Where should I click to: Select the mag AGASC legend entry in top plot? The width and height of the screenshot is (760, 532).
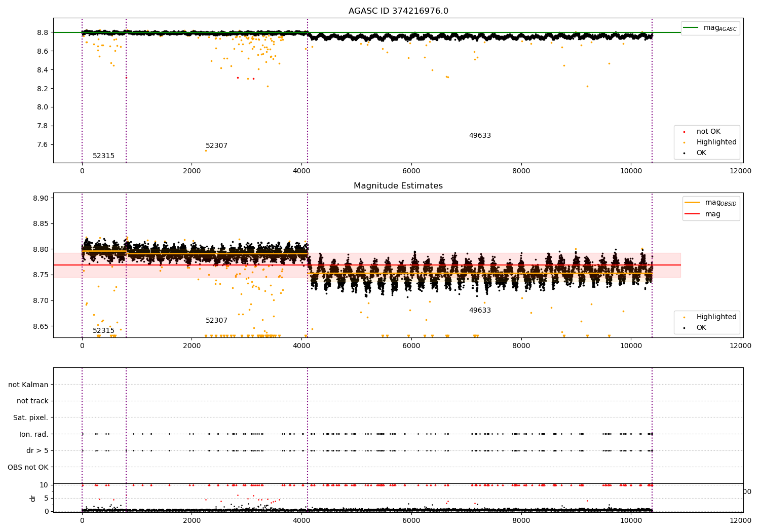[710, 28]
